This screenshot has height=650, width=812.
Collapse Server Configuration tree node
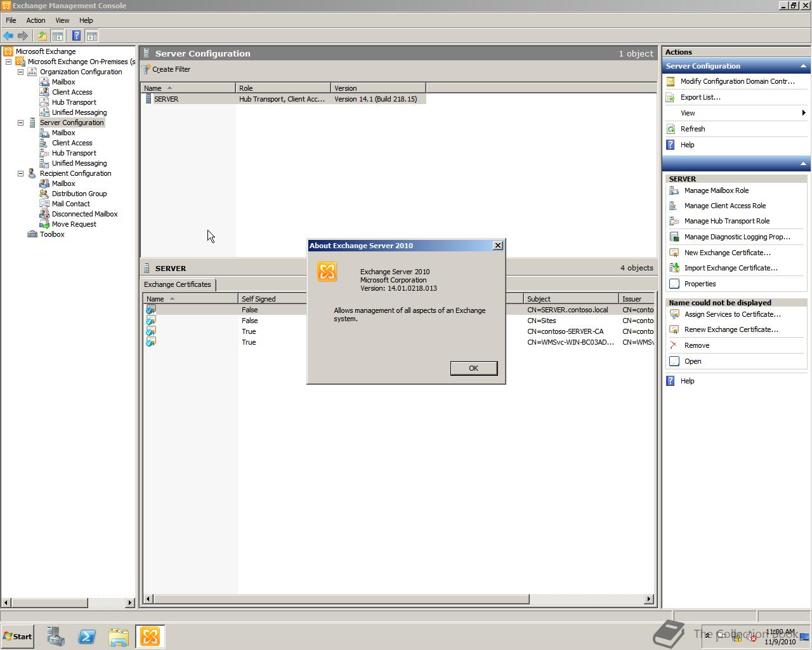20,123
